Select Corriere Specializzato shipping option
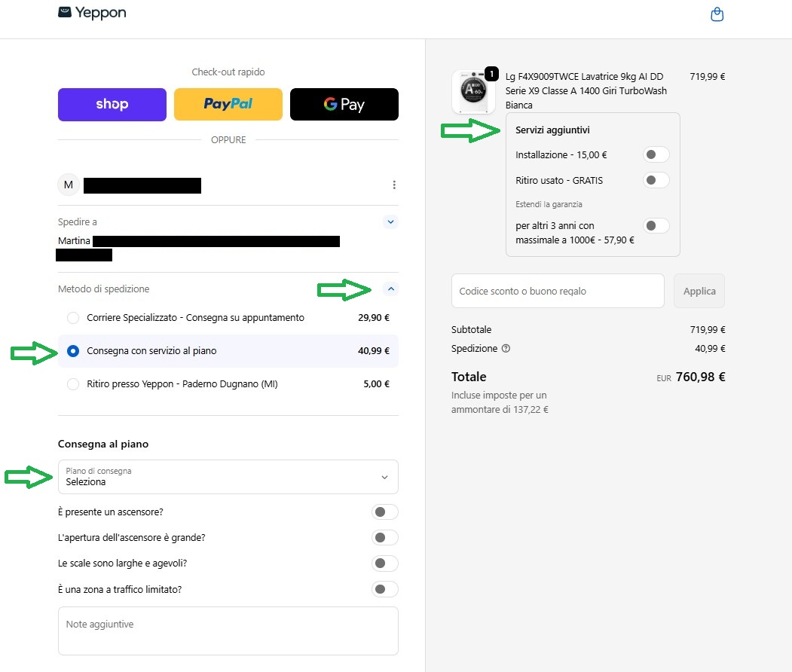 click(228, 318)
